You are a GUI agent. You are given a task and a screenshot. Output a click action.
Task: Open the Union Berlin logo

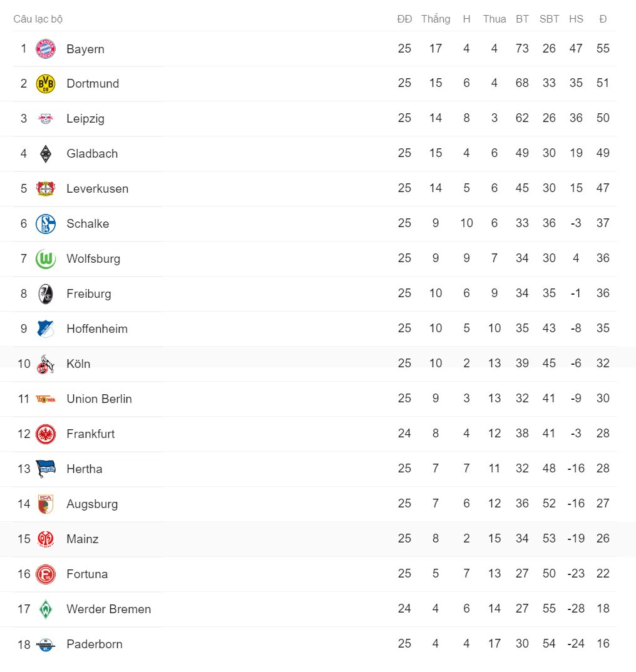point(46,399)
